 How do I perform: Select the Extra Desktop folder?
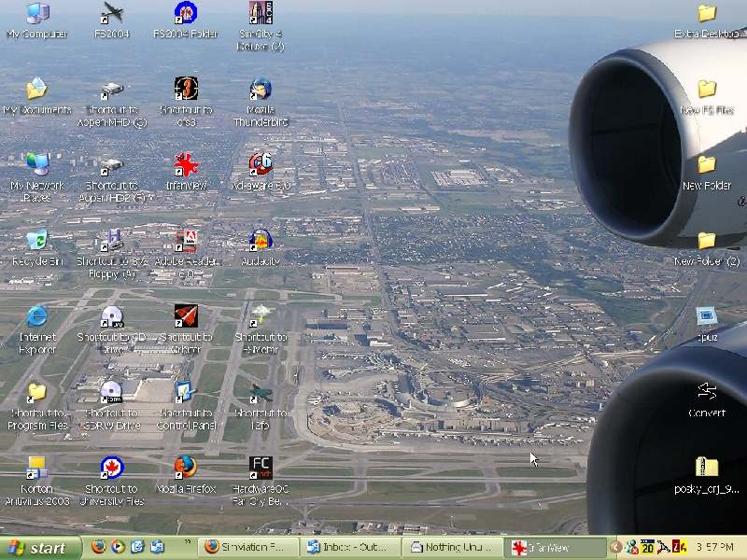tap(707, 14)
